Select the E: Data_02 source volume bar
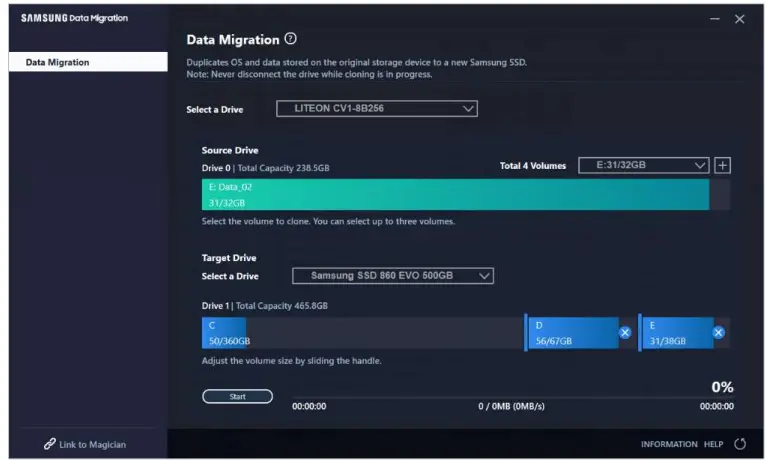 pyautogui.click(x=455, y=194)
